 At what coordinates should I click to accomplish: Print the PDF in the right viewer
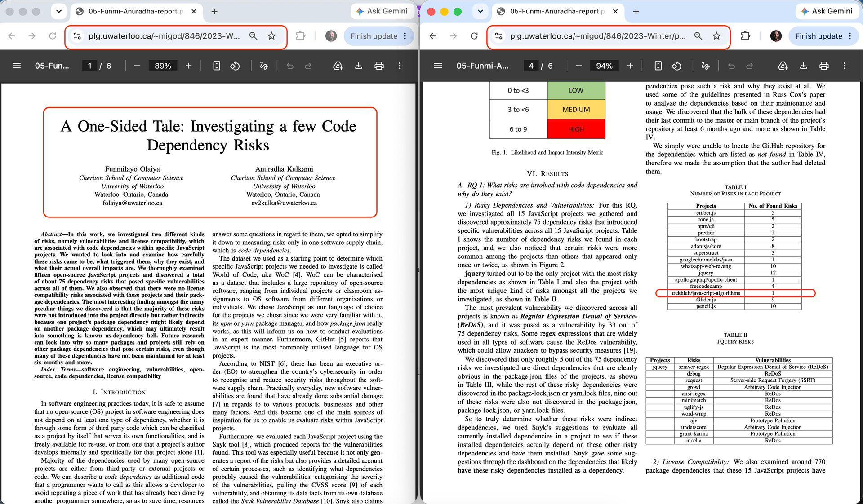pyautogui.click(x=824, y=66)
